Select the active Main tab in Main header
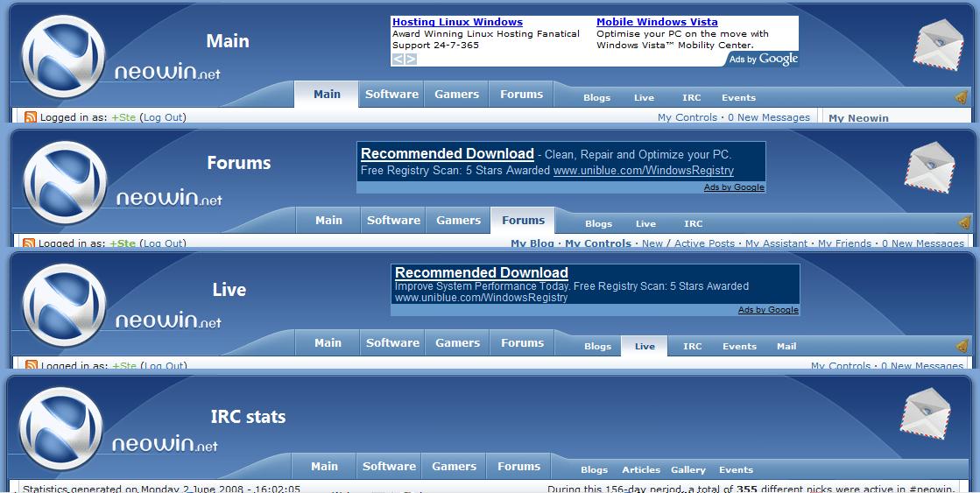The height and width of the screenshot is (493, 980). (327, 95)
